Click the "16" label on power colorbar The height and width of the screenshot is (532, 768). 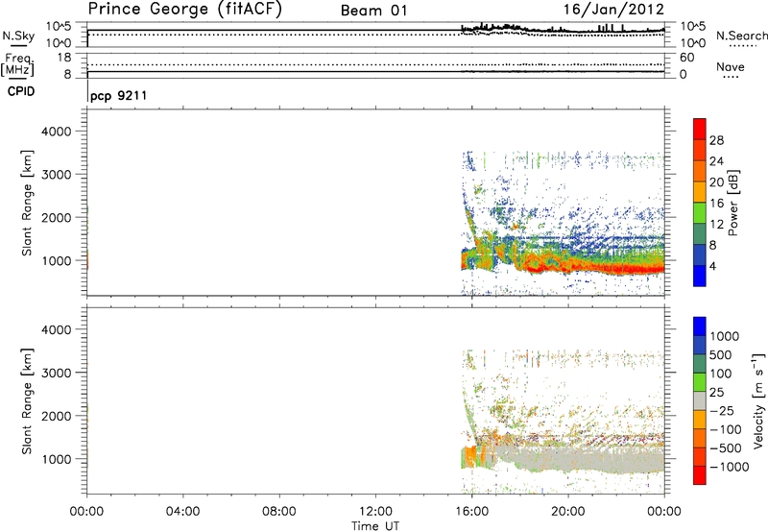point(716,204)
